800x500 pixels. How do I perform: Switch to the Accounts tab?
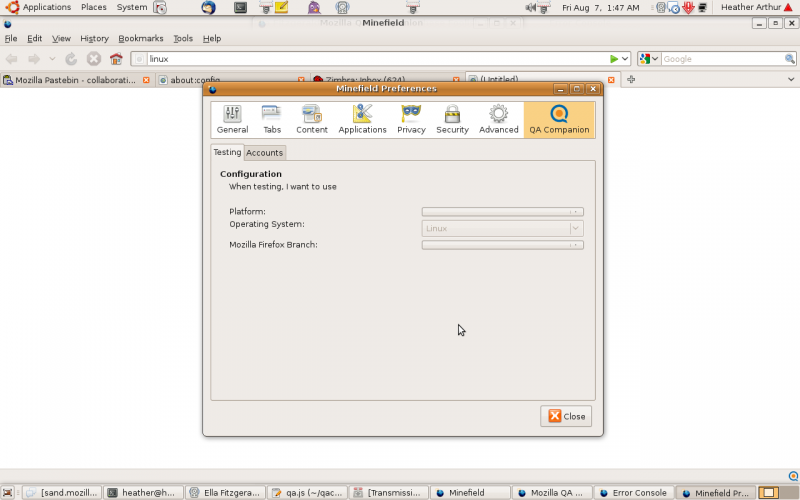click(x=264, y=153)
